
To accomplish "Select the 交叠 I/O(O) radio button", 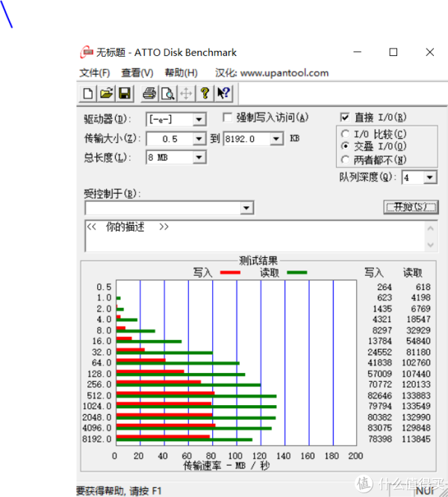I will click(x=346, y=146).
